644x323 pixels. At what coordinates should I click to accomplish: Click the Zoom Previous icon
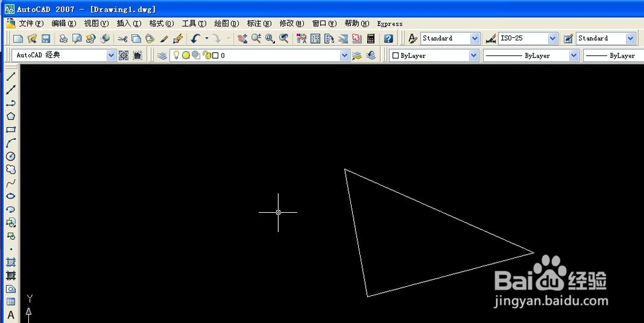tap(284, 39)
